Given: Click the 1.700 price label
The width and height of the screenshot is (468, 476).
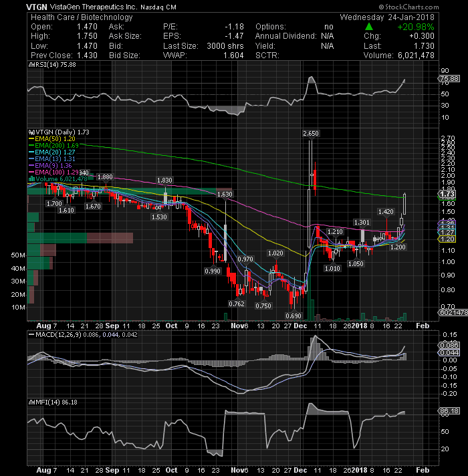Looking at the screenshot, I should [54, 204].
